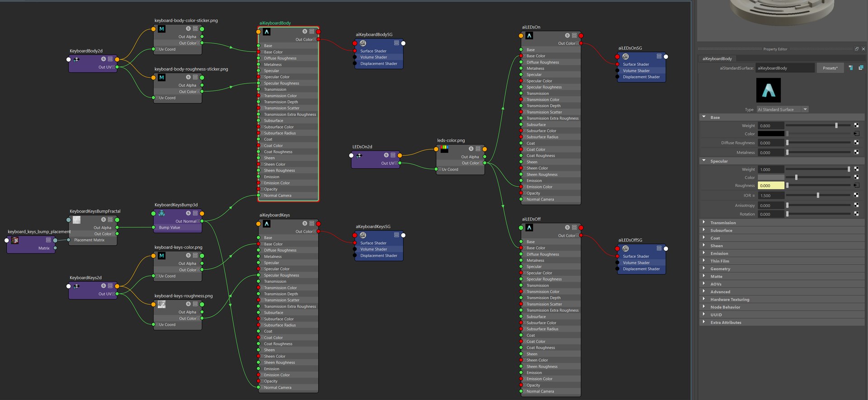
Task: Click the Presets button
Action: [830, 68]
